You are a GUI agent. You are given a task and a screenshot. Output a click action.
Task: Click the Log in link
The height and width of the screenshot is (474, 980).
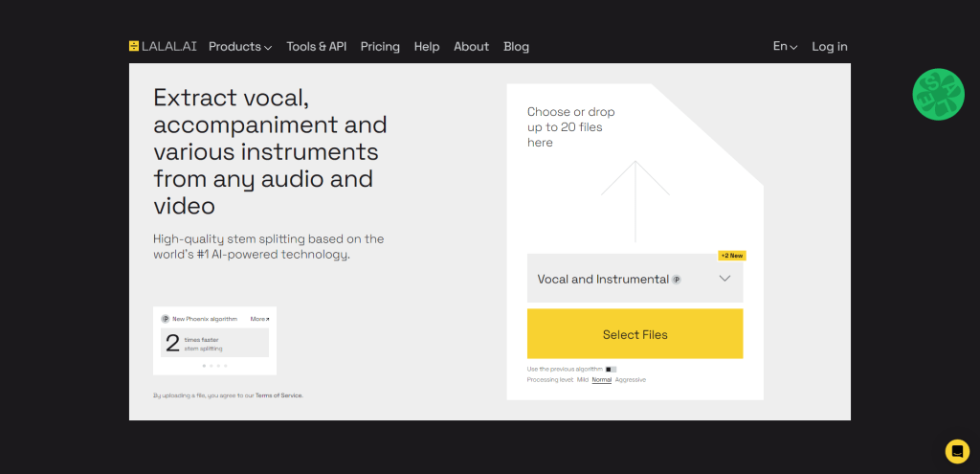pyautogui.click(x=830, y=46)
